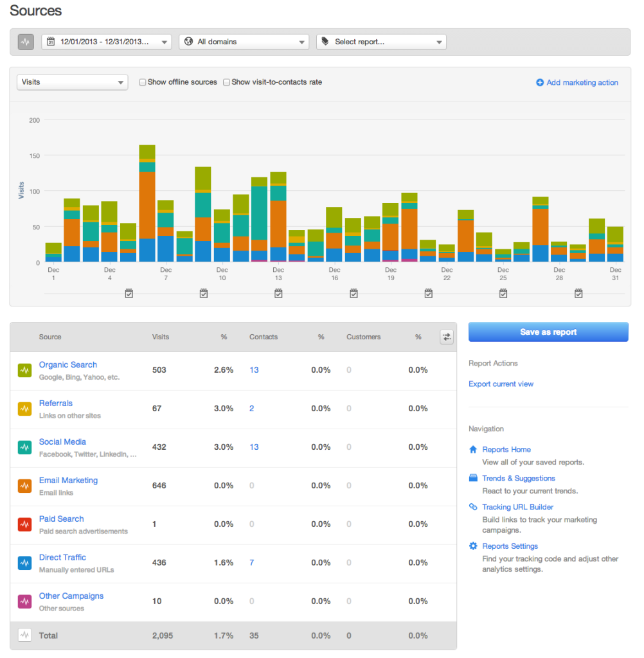Screen dimensions: 644x658
Task: Go to Reports Home in Navigation
Action: point(506,450)
